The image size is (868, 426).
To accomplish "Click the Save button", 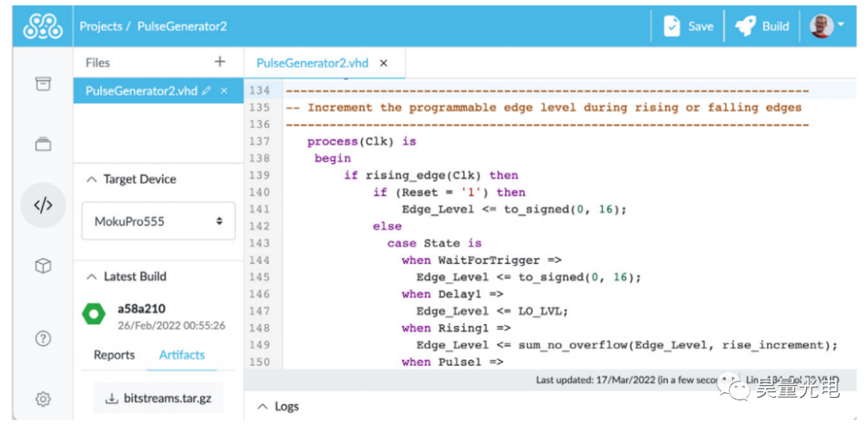I will (x=689, y=26).
